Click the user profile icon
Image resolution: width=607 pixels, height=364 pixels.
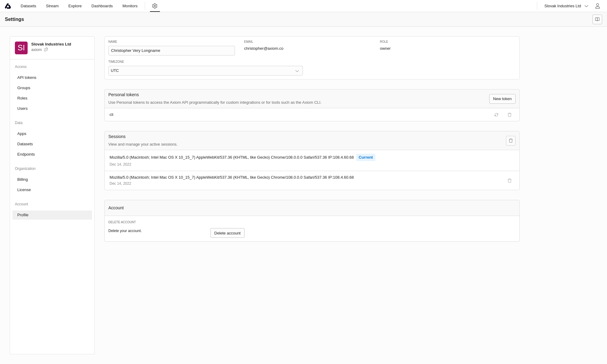(597, 6)
